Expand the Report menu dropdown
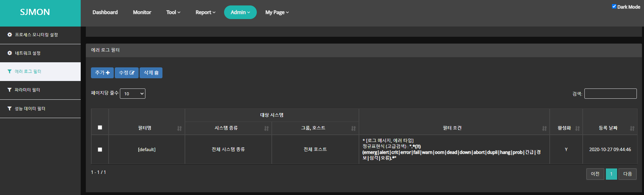644x195 pixels. click(x=205, y=12)
